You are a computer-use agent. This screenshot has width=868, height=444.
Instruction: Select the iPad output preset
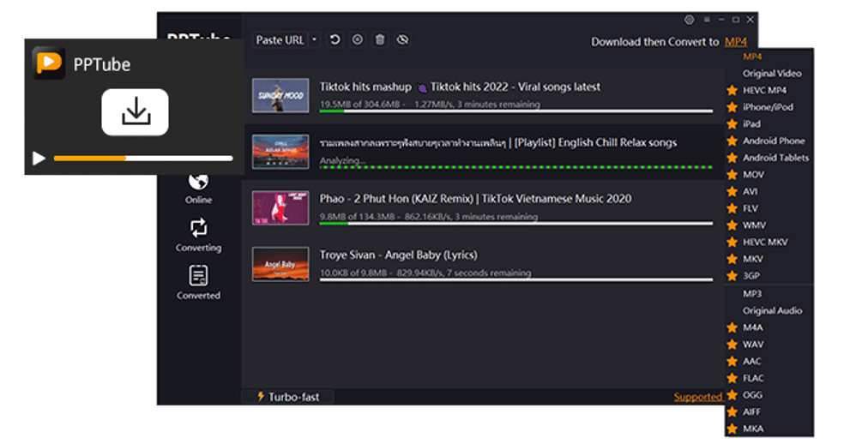751,123
